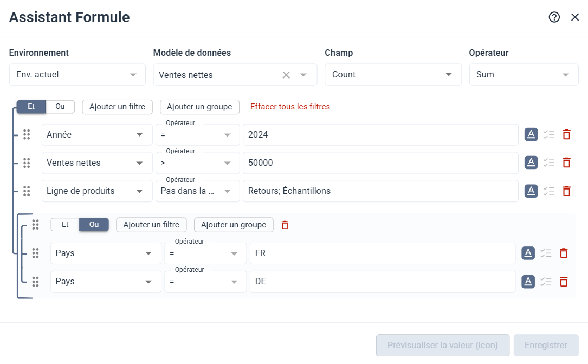This screenshot has height=364, width=588.
Task: Delete the Ventes nettes filter row
Action: (x=567, y=162)
